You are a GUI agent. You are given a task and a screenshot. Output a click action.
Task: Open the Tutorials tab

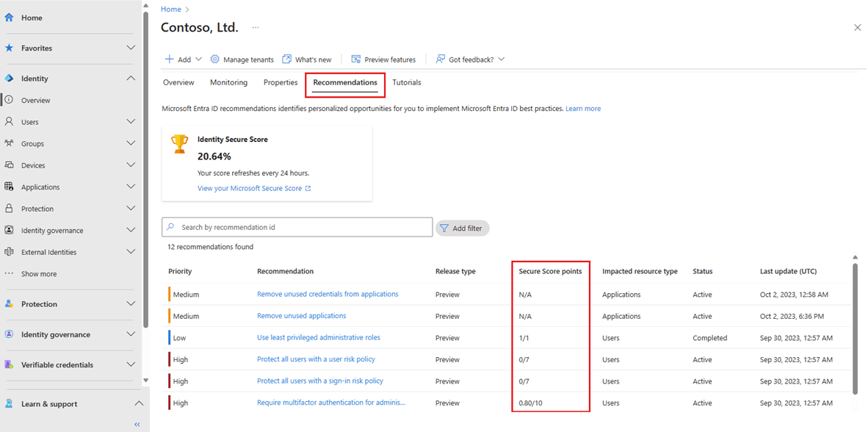pos(406,82)
